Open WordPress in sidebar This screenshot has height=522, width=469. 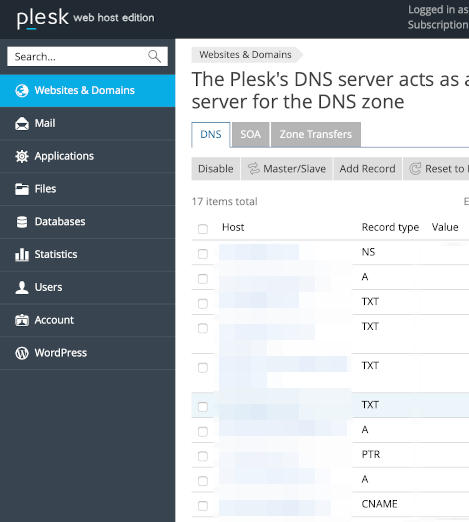point(87,353)
